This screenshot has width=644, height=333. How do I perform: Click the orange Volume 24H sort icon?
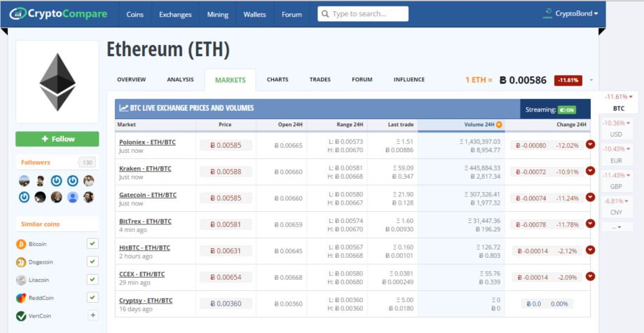(499, 125)
